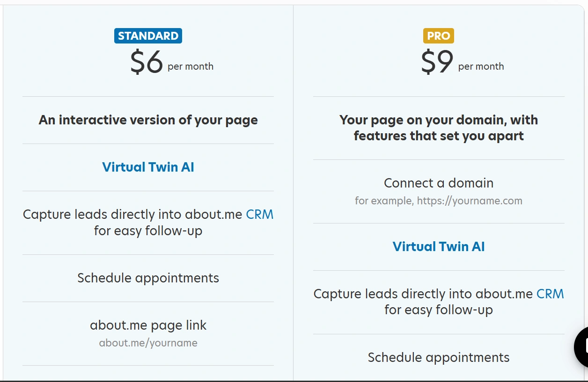Open Virtual Twin AI link in Standard plan
588x382 pixels.
coord(148,167)
